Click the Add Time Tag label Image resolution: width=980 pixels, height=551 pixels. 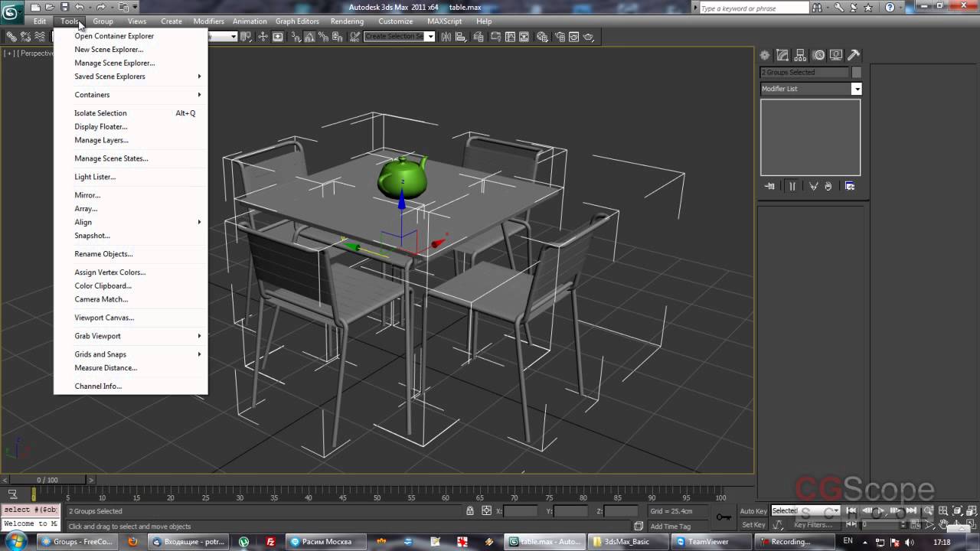[670, 527]
